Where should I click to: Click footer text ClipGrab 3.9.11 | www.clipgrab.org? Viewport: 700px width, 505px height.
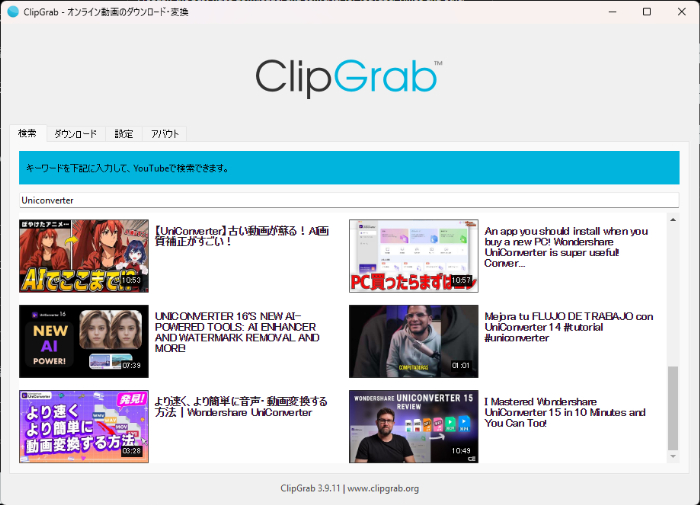(x=350, y=488)
